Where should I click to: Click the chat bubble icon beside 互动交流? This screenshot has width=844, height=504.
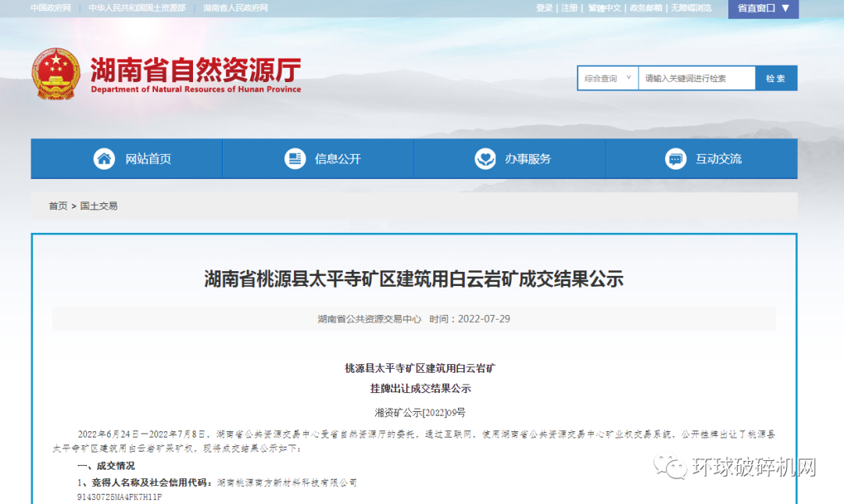coord(676,159)
